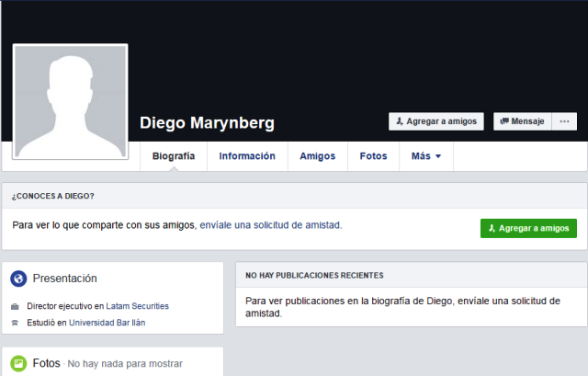Open the three-dots more options button
The image size is (588, 376).
tap(564, 121)
